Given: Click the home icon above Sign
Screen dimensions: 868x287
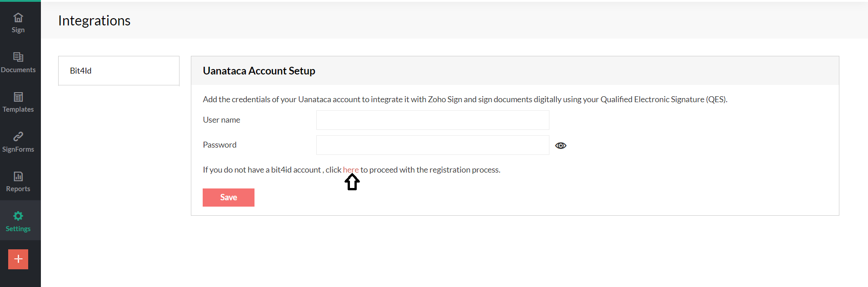Looking at the screenshot, I should [18, 18].
